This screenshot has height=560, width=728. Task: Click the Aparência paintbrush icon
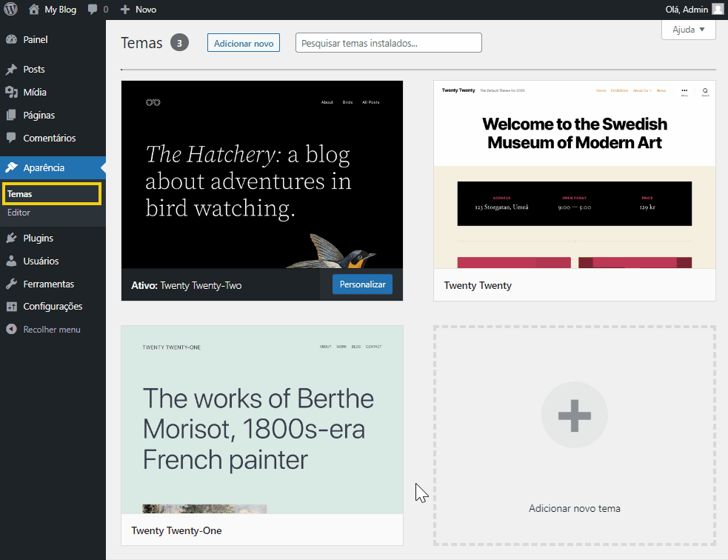point(12,167)
